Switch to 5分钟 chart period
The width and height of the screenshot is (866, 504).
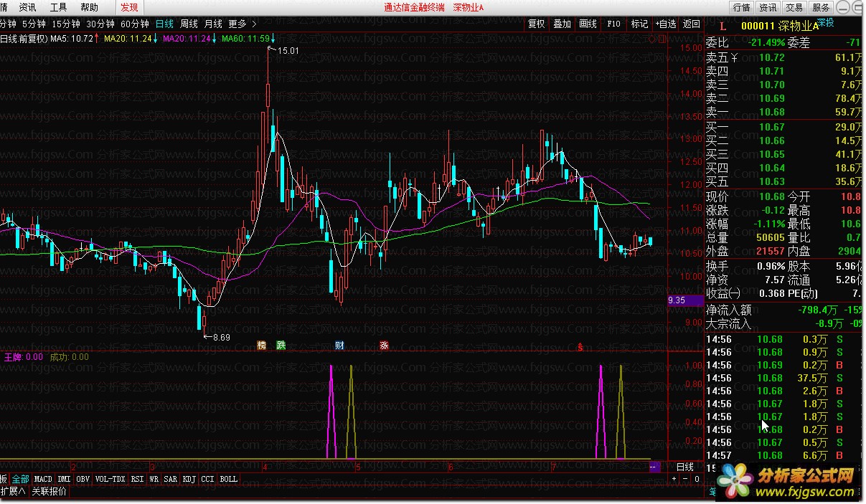tap(34, 24)
